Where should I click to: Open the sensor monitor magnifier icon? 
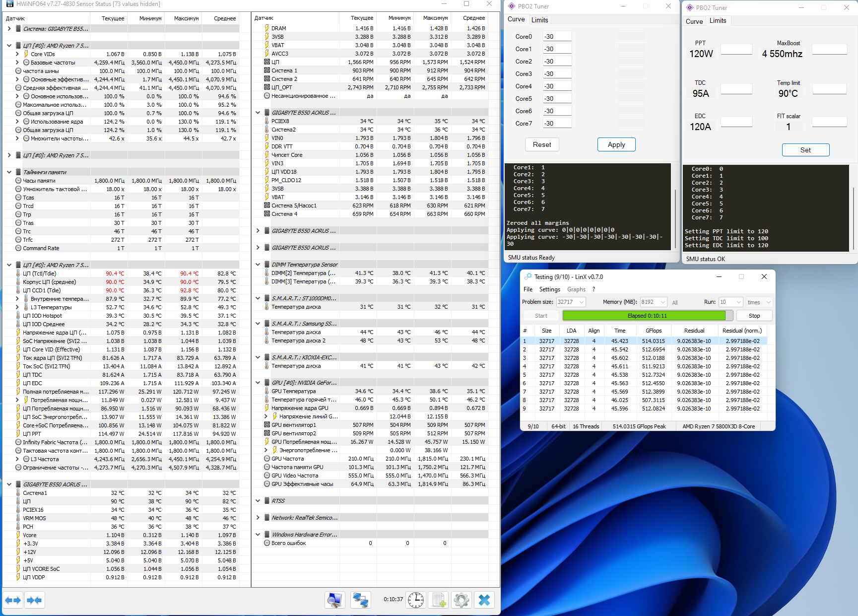pos(335,600)
